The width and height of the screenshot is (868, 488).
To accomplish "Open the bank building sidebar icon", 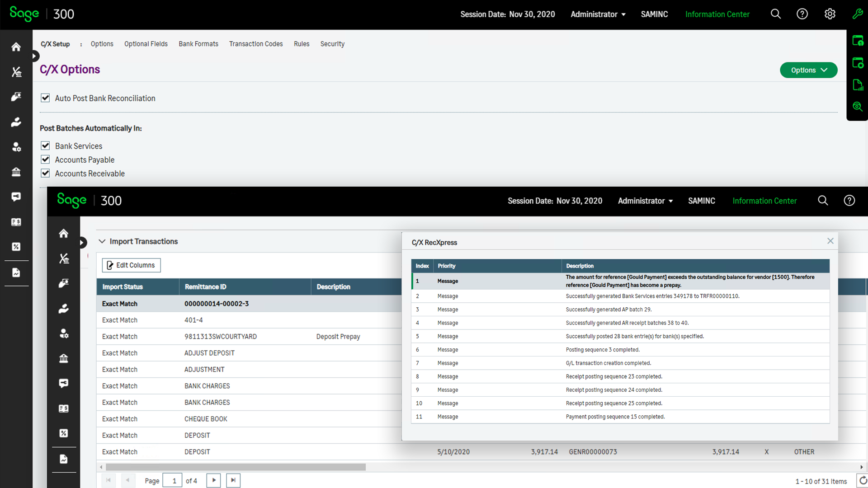I will pos(16,172).
